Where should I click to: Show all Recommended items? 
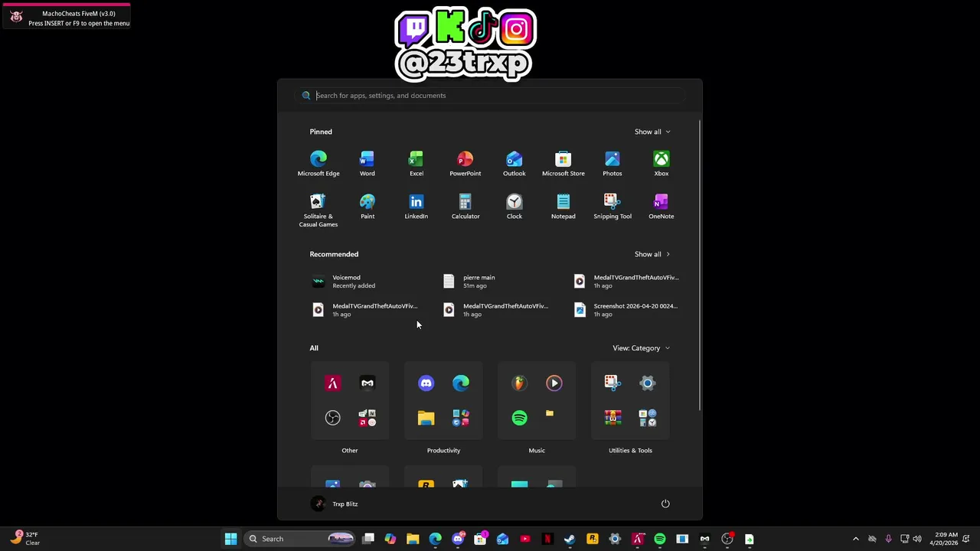pyautogui.click(x=652, y=254)
